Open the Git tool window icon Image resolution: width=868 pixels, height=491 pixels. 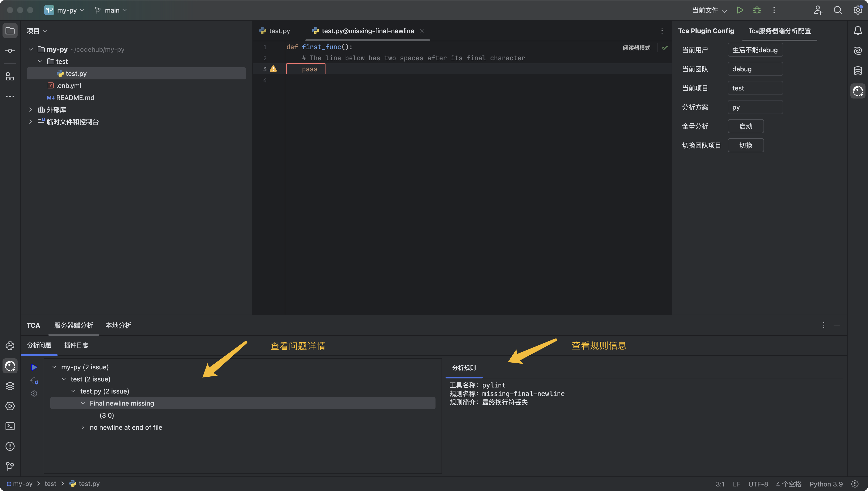(x=10, y=466)
